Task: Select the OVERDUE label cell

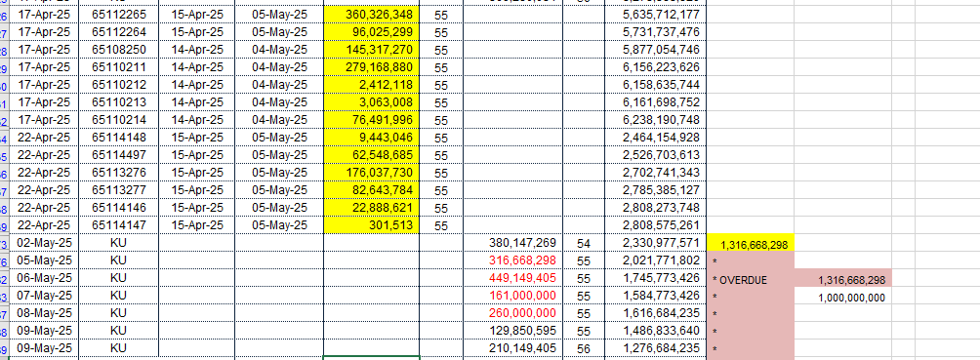Action: pos(750,277)
